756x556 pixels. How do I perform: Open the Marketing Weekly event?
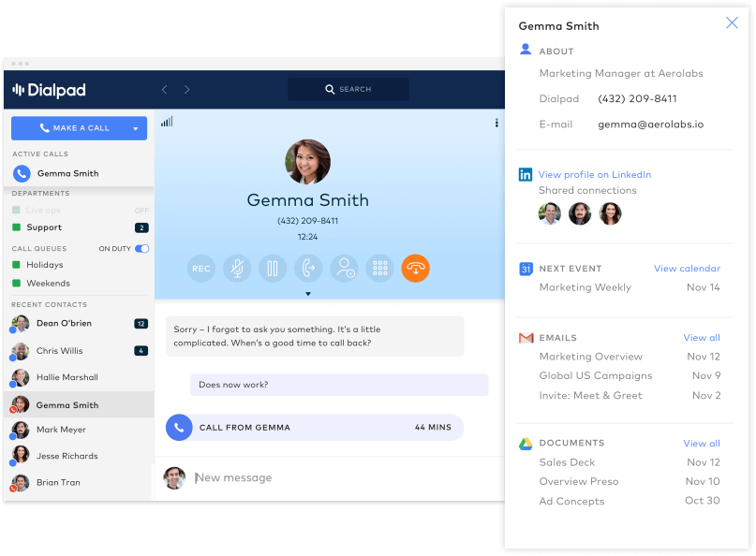(630, 287)
